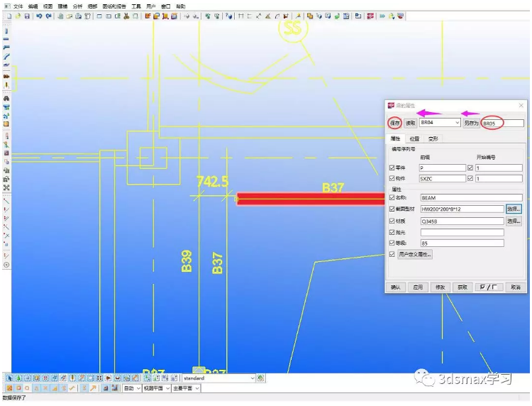Click the help question-mark pointer icon
Viewport: 532px width, 406px height.
(229, 16)
